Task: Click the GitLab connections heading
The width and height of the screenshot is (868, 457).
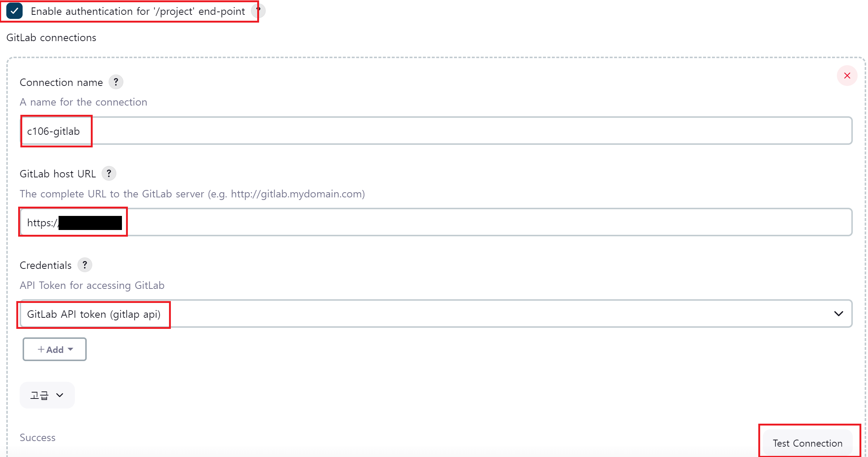Action: (51, 37)
